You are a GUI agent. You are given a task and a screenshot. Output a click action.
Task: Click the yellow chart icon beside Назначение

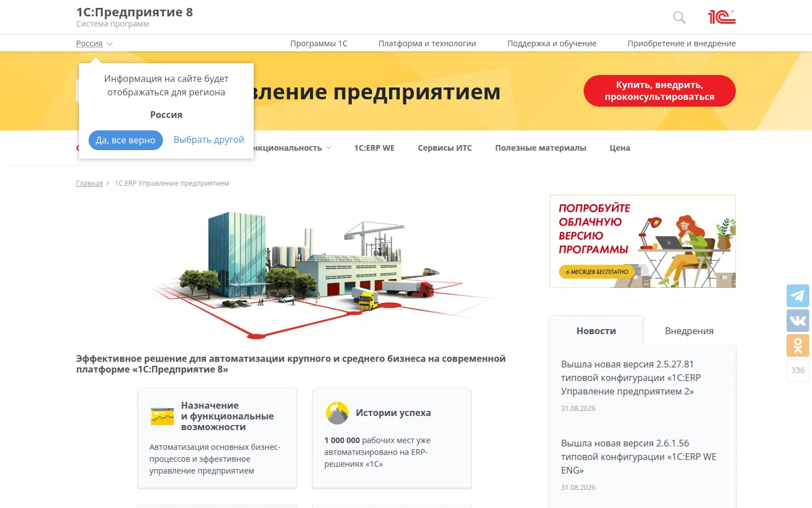162,417
